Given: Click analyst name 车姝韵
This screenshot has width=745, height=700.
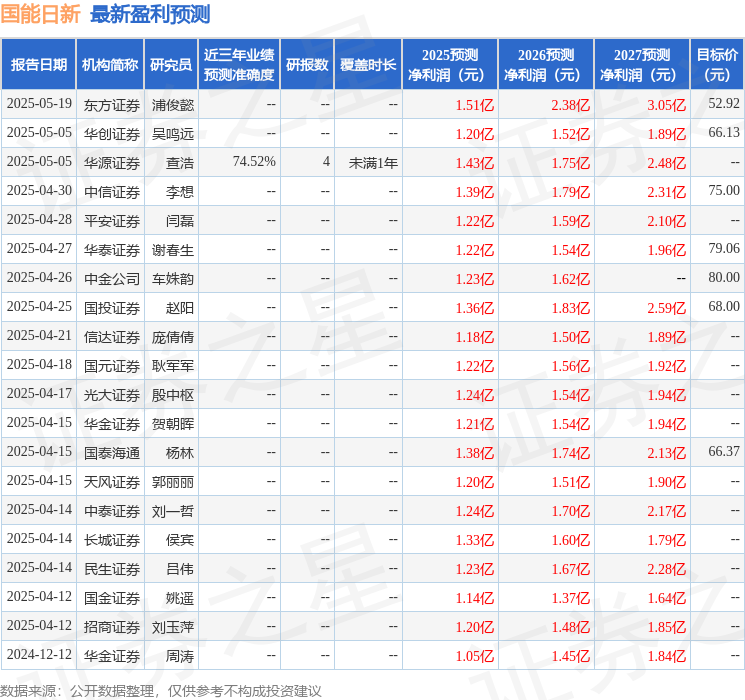Looking at the screenshot, I should (173, 279).
